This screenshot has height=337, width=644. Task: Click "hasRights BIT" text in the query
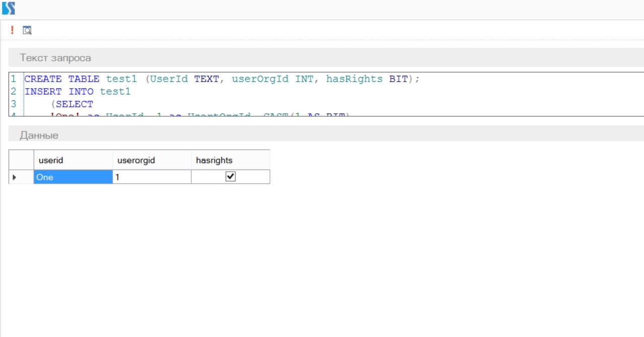click(x=367, y=79)
